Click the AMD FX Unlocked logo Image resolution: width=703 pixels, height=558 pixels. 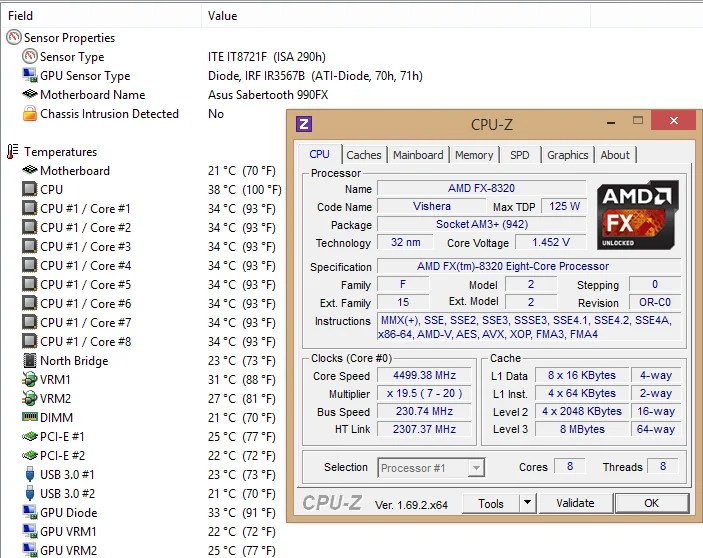pos(638,215)
